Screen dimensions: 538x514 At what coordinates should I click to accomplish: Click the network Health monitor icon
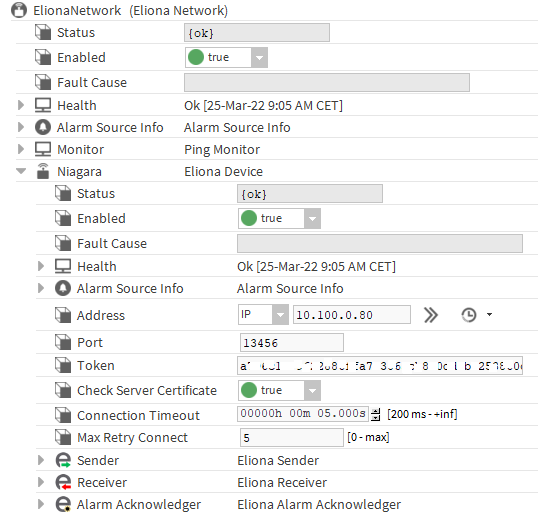43,105
